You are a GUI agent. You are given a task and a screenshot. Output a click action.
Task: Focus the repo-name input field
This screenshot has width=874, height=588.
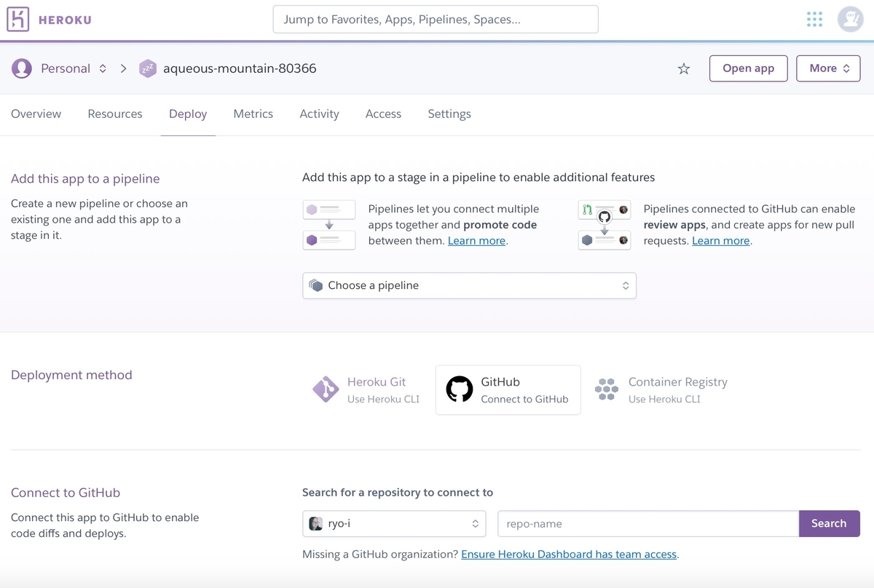[648, 523]
